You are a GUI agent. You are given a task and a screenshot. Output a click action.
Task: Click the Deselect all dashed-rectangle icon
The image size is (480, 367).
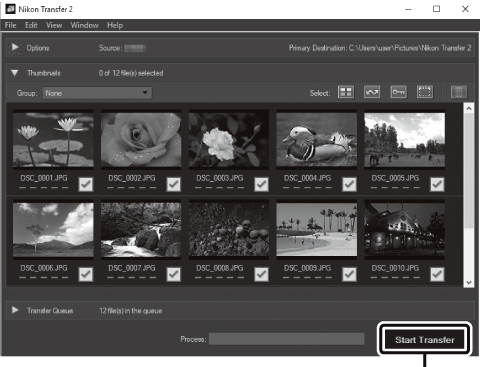(425, 92)
